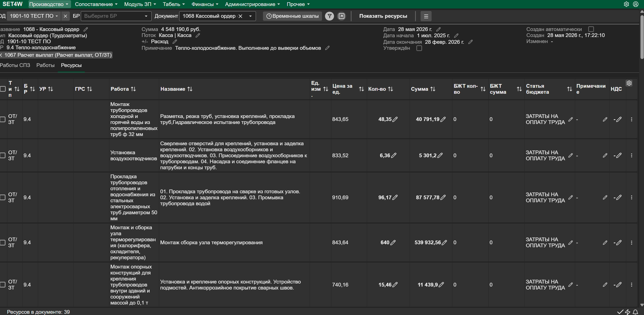Select row checkbox for price 740,16
This screenshot has height=315, width=644.
[3, 285]
